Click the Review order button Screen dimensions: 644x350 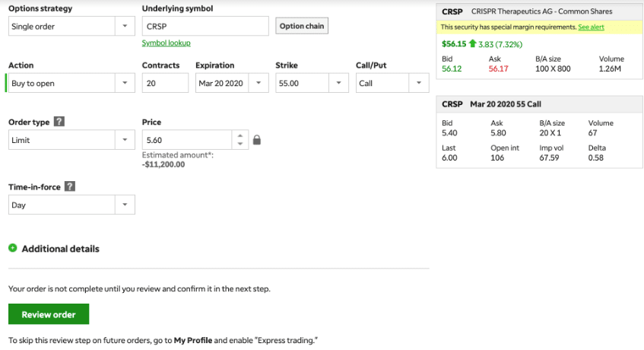[x=49, y=314]
